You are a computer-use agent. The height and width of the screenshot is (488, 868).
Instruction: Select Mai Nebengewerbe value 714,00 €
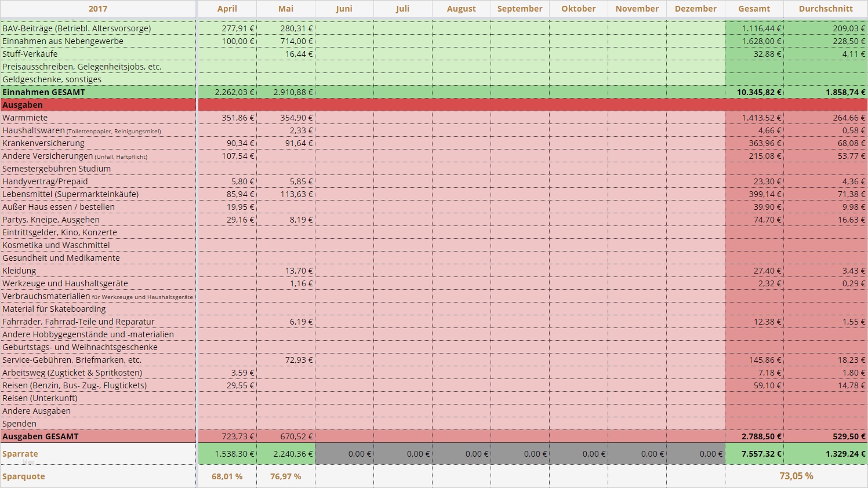tap(296, 41)
